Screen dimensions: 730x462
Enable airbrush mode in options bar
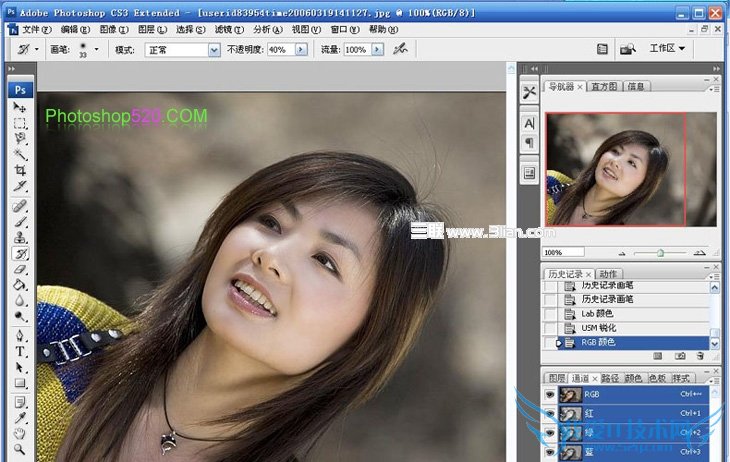click(400, 49)
